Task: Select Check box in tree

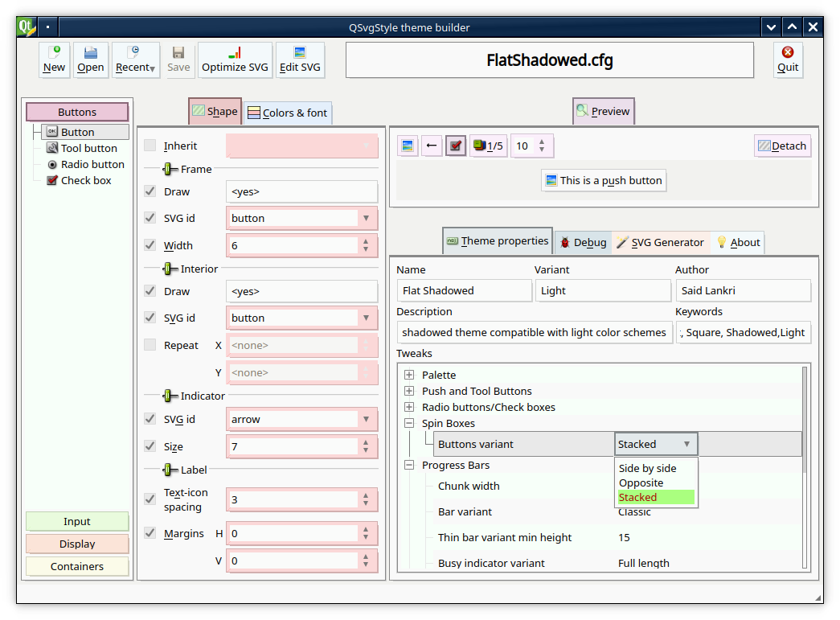Action: tap(79, 180)
